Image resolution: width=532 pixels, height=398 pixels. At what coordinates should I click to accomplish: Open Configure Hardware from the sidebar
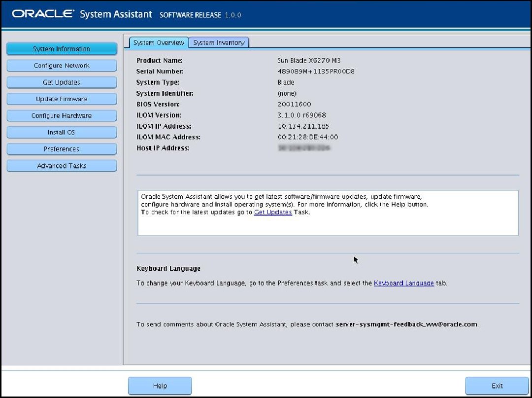coord(61,115)
